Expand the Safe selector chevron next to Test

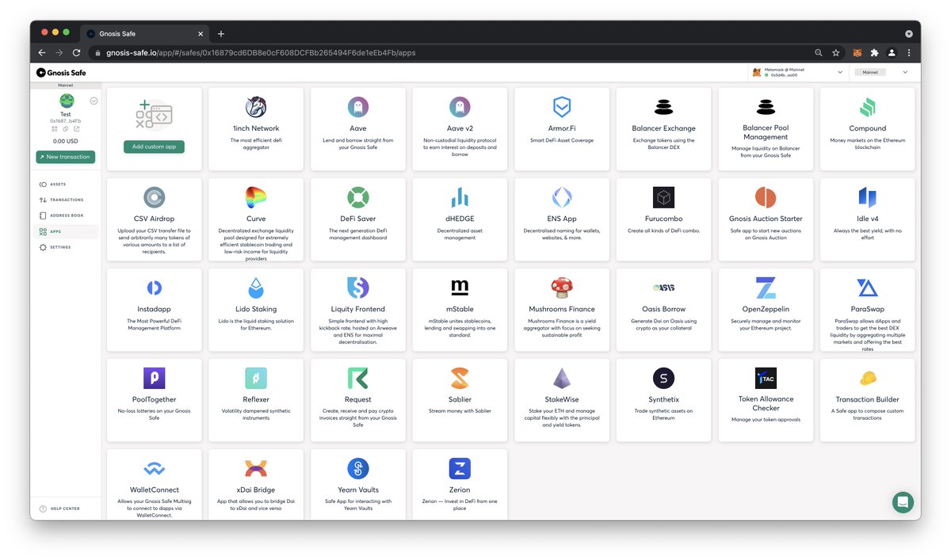[94, 101]
